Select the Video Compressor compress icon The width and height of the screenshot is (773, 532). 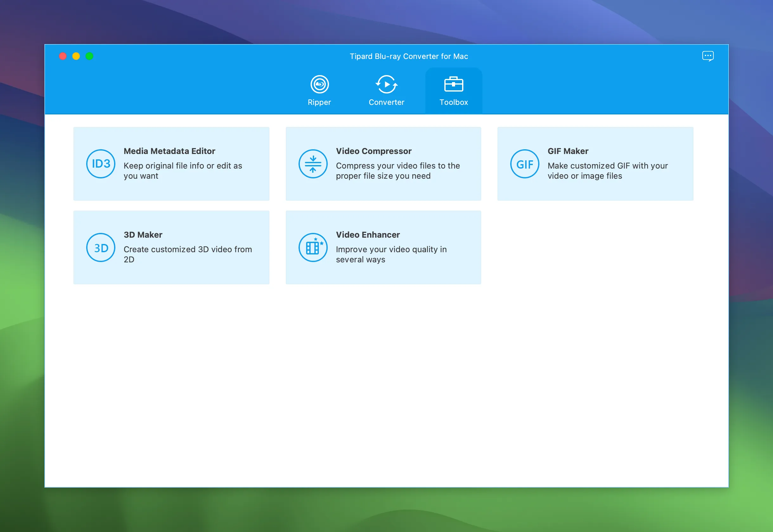click(x=313, y=163)
